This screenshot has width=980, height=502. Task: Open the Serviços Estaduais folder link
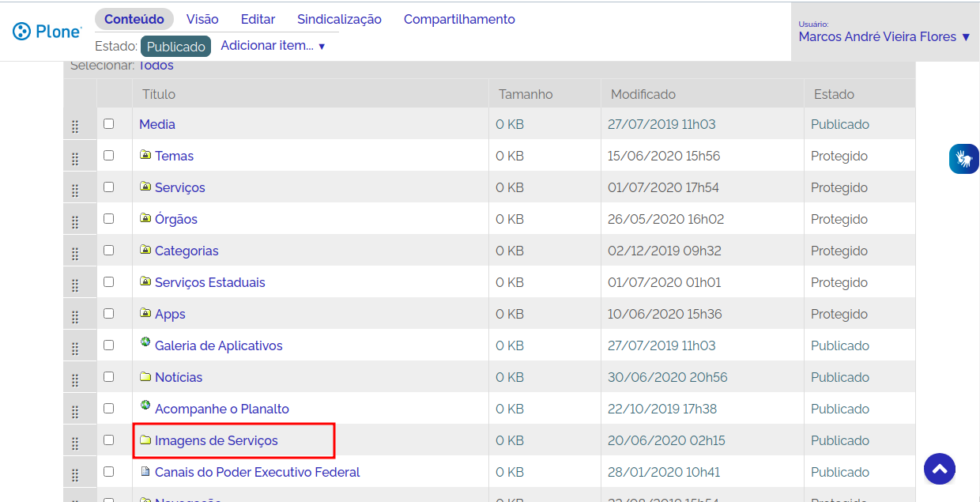pos(209,282)
